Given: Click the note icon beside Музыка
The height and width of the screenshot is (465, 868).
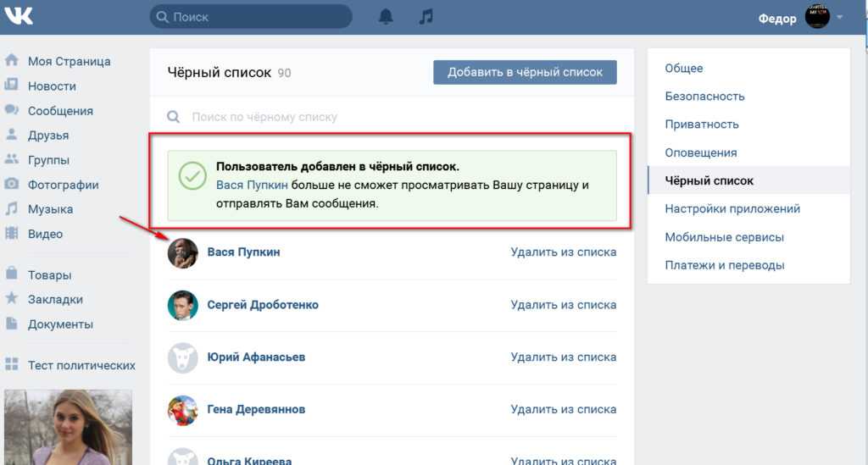Looking at the screenshot, I should pos(12,208).
